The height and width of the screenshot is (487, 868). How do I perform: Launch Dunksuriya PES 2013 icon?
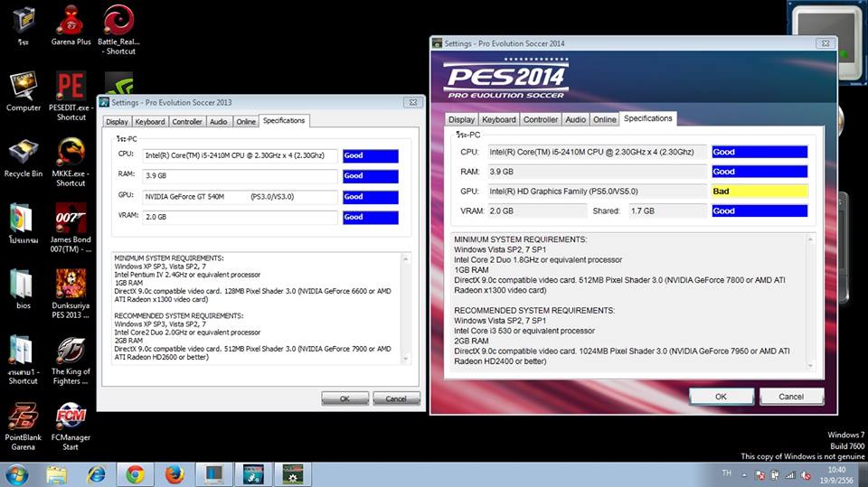[71, 294]
